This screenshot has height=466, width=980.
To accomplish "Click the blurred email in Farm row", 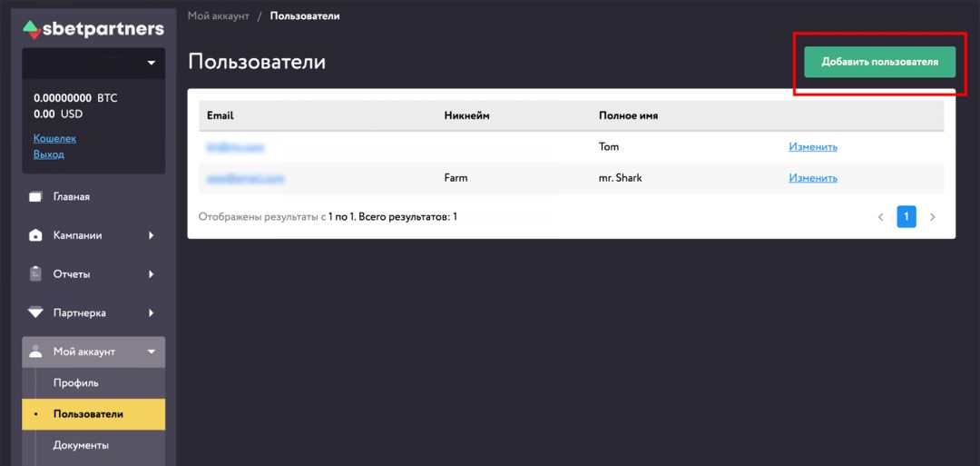I will click(245, 178).
